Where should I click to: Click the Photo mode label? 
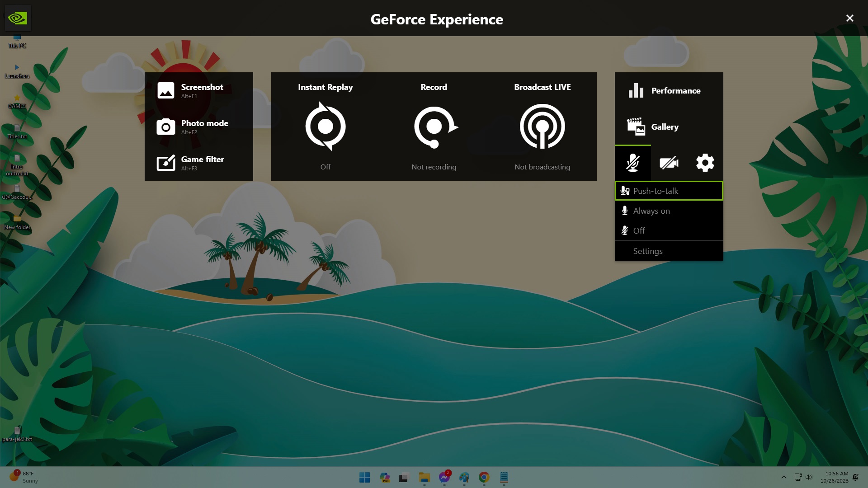[205, 123]
